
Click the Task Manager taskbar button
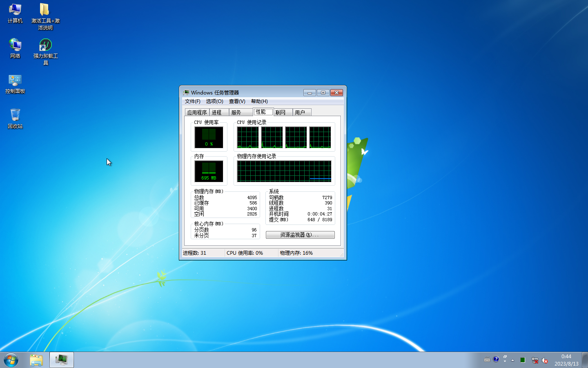point(62,360)
